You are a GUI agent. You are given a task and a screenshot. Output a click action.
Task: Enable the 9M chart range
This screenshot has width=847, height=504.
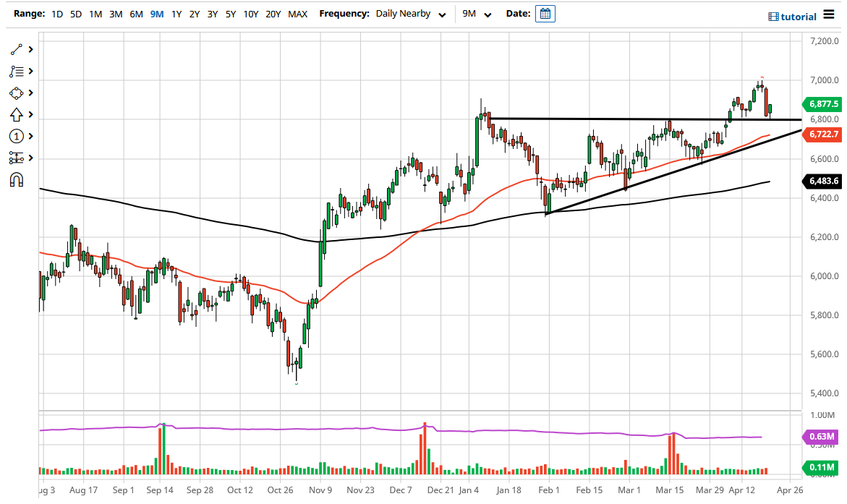click(x=156, y=13)
